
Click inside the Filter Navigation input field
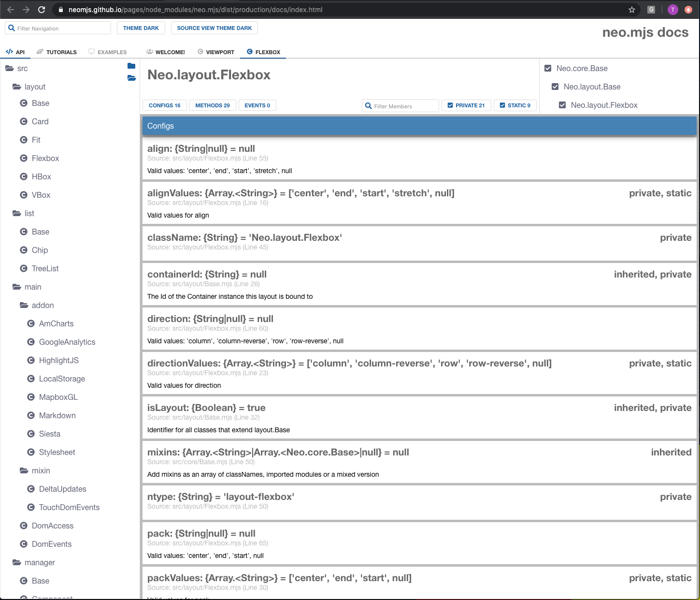click(x=58, y=28)
